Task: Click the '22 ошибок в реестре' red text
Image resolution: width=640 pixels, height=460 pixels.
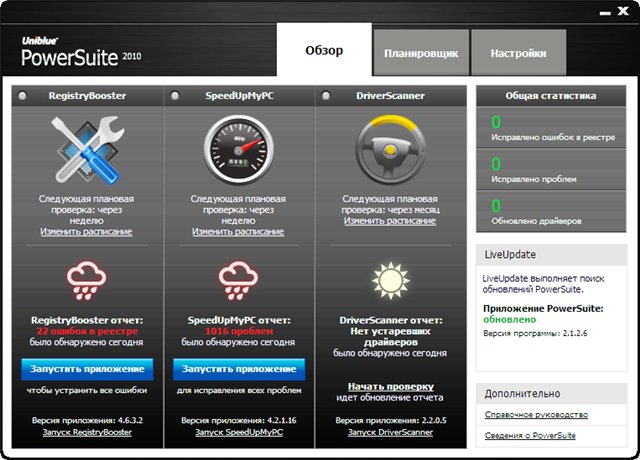Action: [87, 331]
